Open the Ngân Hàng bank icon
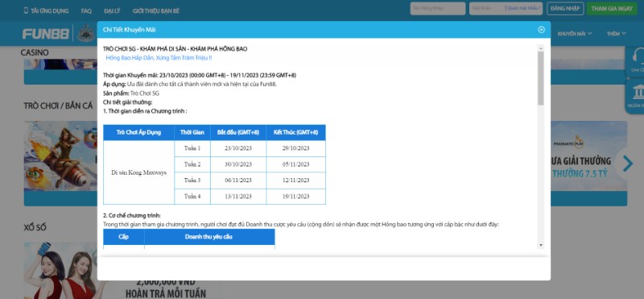This screenshot has height=299, width=644. click(x=638, y=92)
